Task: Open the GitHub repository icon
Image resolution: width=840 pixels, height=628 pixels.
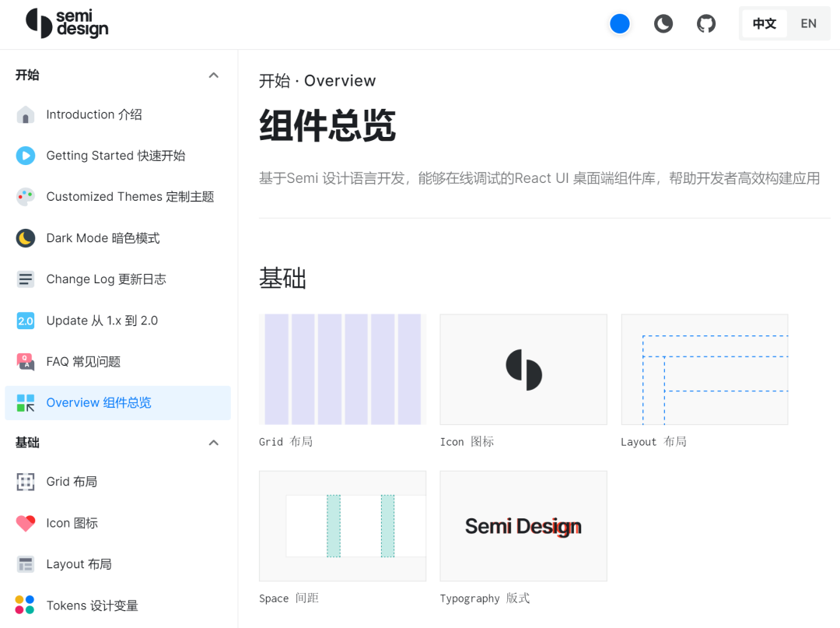Action: point(705,24)
